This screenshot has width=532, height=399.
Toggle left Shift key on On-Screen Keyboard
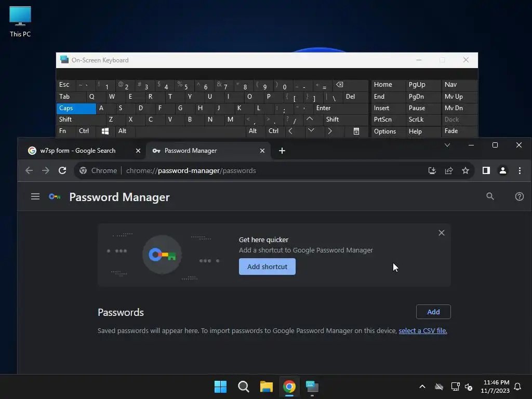point(81,119)
